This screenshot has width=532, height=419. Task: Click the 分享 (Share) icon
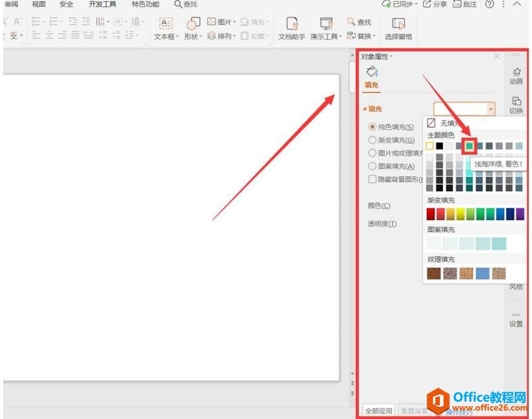point(435,5)
